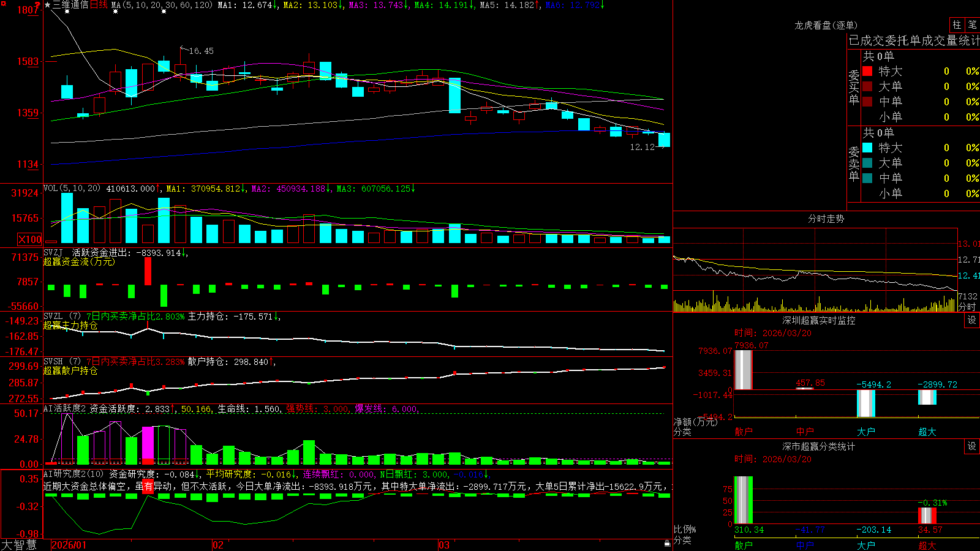Click the red question mark icon at top left
The image size is (980, 551).
[38, 5]
